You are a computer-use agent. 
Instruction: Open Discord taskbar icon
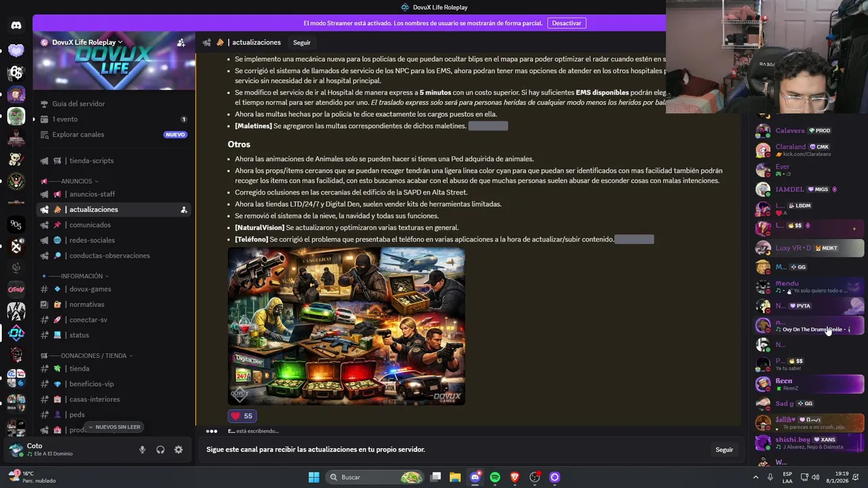point(475,477)
